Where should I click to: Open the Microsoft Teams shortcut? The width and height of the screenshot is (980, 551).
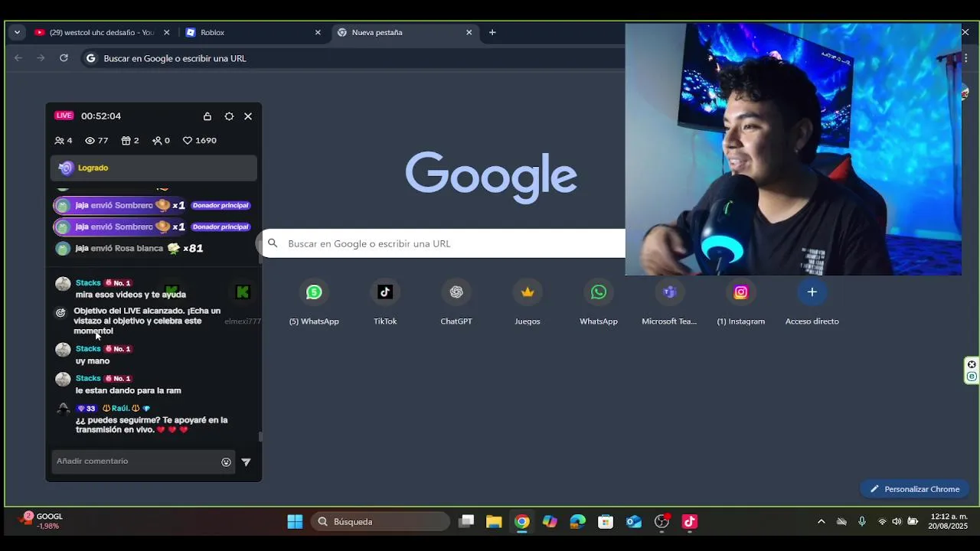670,302
